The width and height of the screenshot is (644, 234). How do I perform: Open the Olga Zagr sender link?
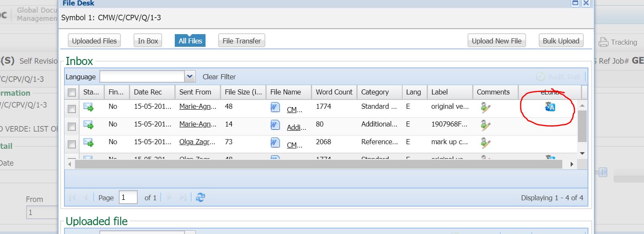pos(198,142)
